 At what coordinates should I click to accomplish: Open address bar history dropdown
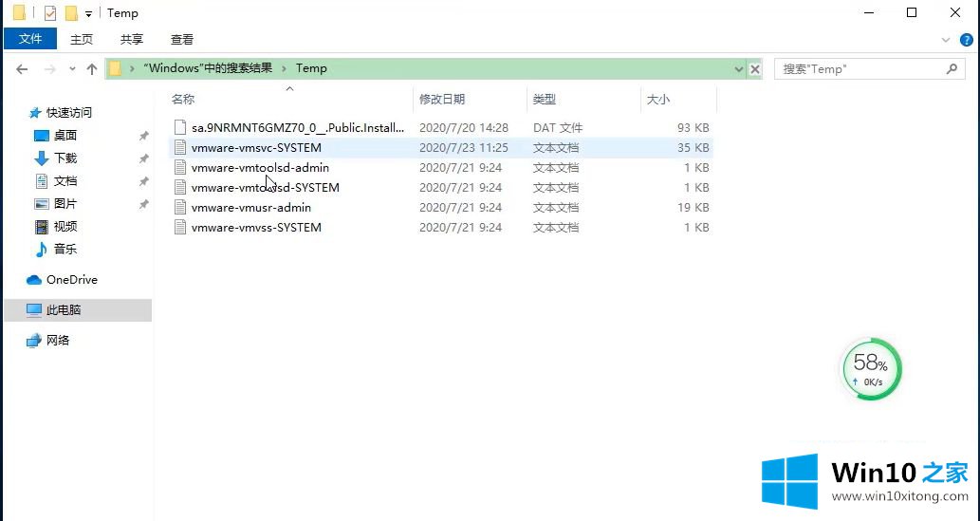739,69
